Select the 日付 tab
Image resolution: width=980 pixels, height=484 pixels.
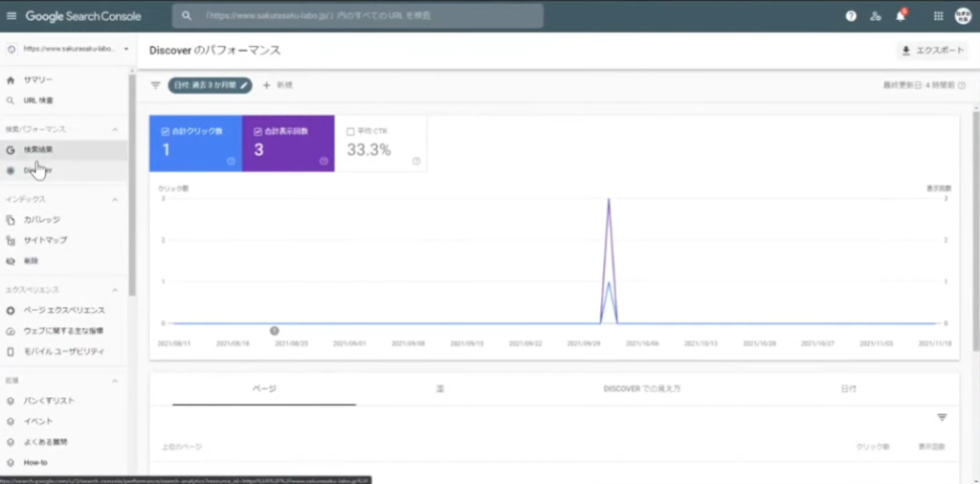point(848,389)
